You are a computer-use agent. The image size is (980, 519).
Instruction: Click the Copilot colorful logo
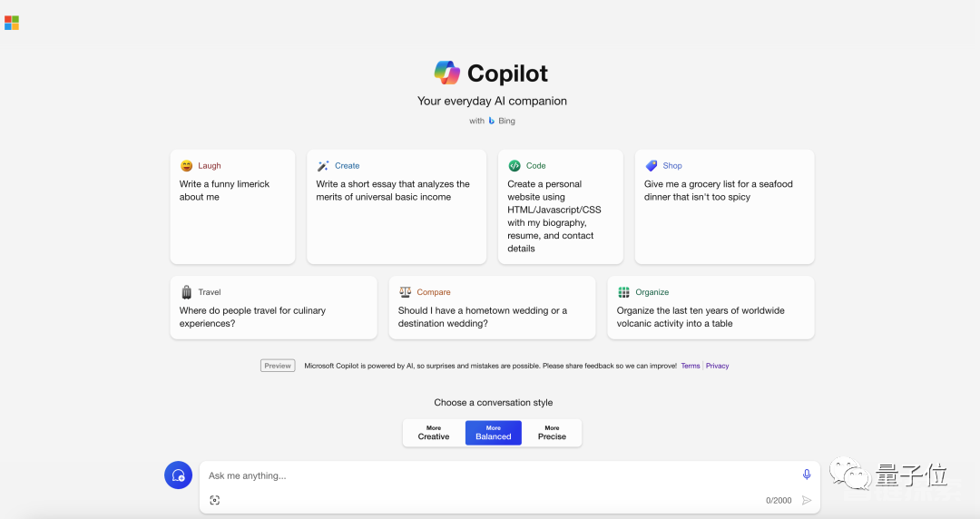pyautogui.click(x=446, y=73)
